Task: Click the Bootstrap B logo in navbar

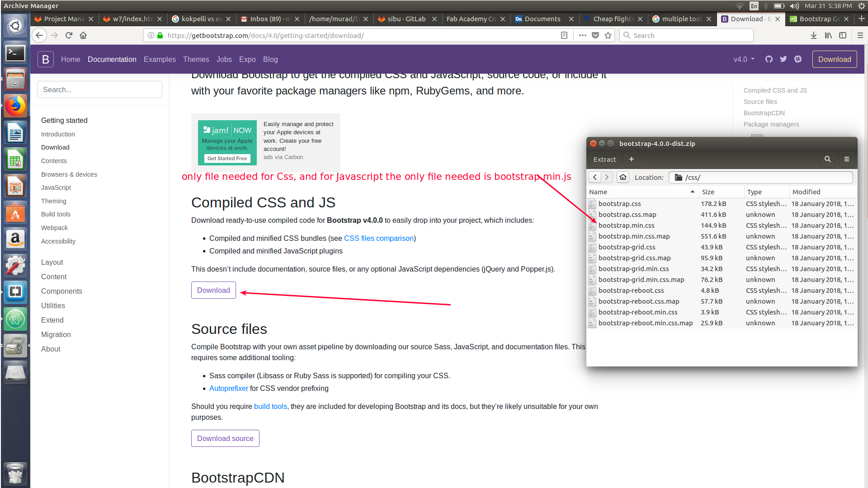Action: [x=46, y=59]
